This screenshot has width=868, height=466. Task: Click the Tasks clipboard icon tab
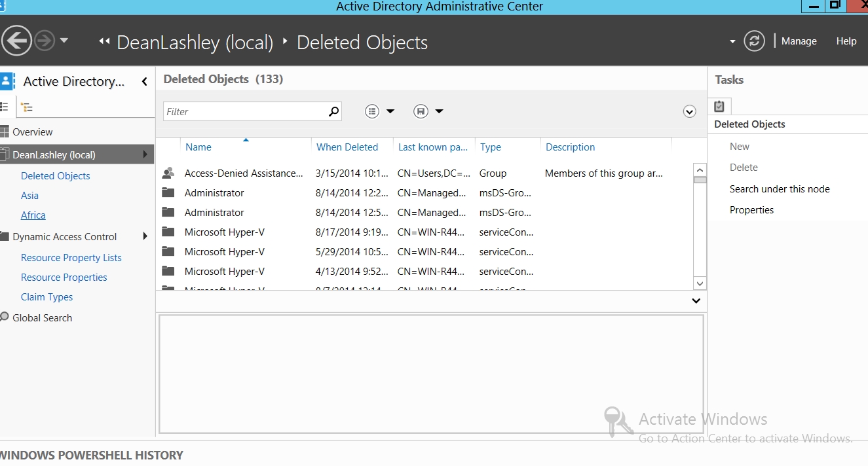[719, 106]
